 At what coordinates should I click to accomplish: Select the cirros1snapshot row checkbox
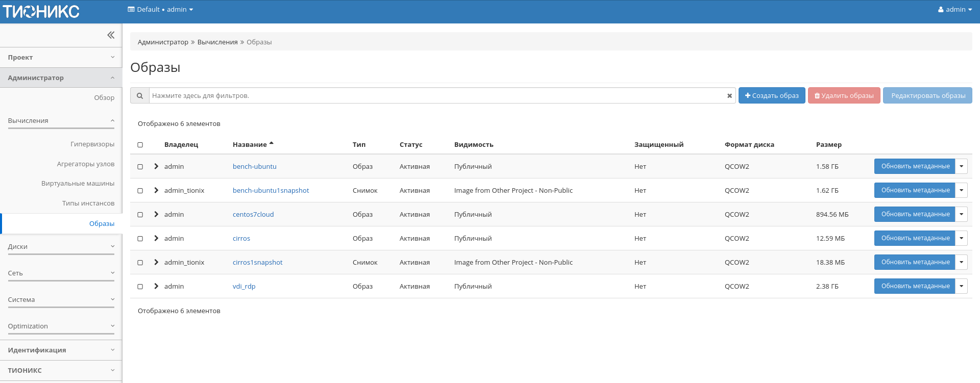(x=140, y=263)
